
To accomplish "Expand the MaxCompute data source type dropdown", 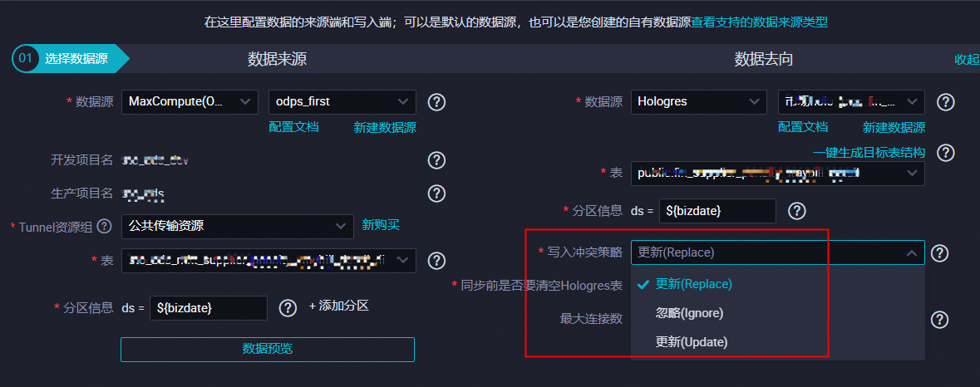I will tap(190, 102).
